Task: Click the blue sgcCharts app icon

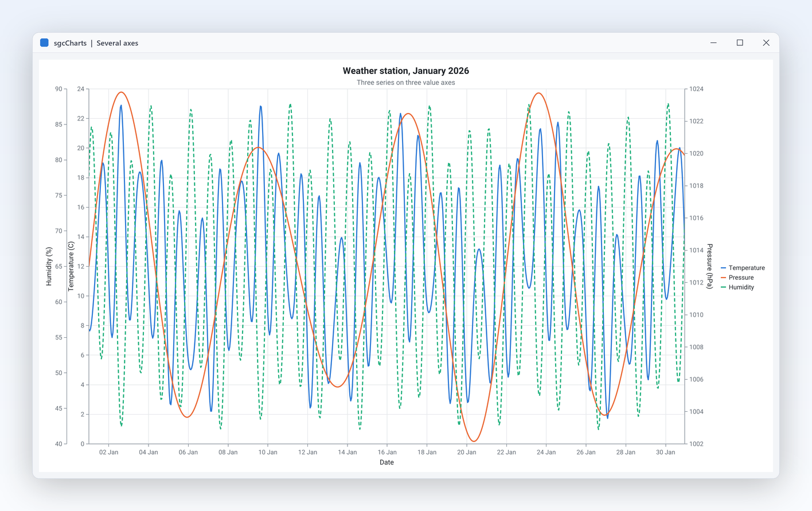Action: click(44, 43)
